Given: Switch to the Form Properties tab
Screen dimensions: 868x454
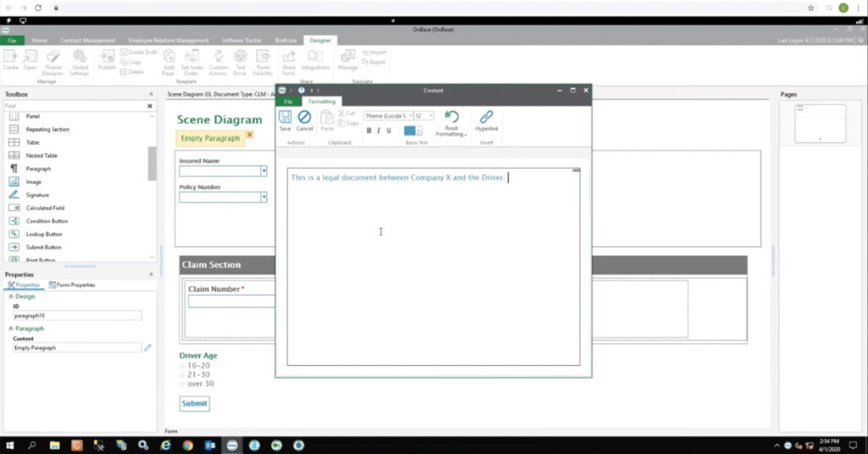Looking at the screenshot, I should pyautogui.click(x=72, y=285).
